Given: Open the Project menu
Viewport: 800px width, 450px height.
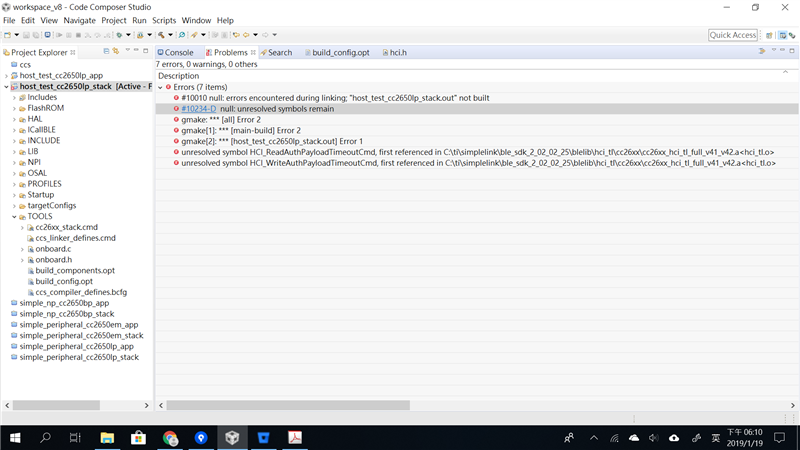Looking at the screenshot, I should coord(114,20).
